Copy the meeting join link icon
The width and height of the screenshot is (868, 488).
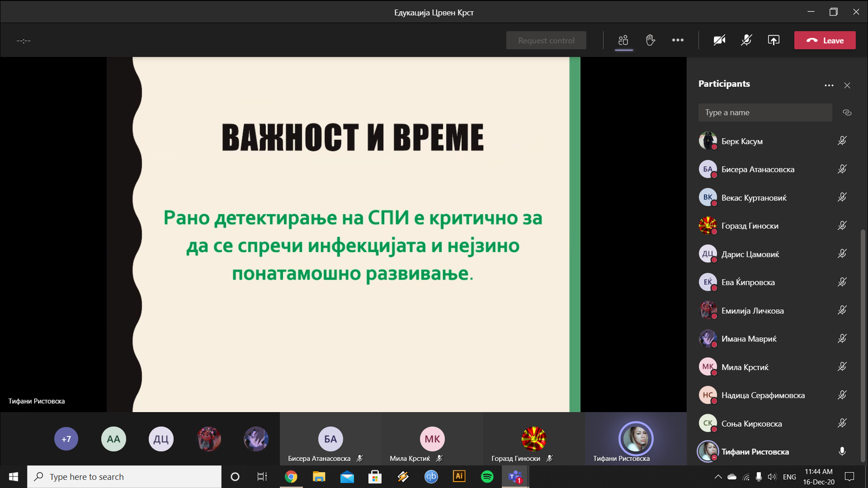click(847, 113)
